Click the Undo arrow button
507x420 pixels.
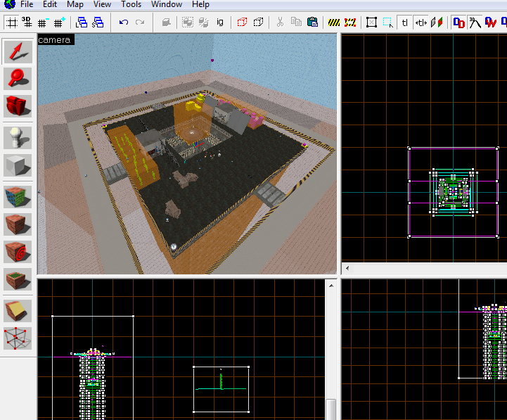point(124,23)
